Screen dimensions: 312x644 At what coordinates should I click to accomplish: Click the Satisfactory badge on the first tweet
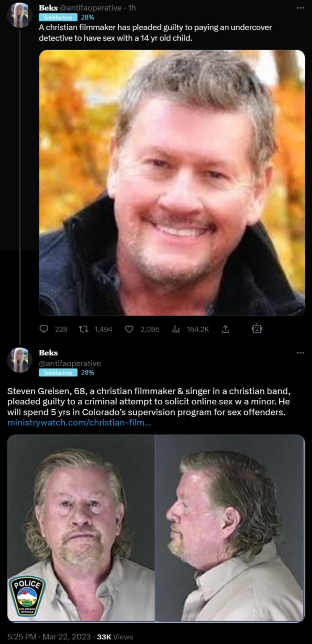pyautogui.click(x=58, y=17)
